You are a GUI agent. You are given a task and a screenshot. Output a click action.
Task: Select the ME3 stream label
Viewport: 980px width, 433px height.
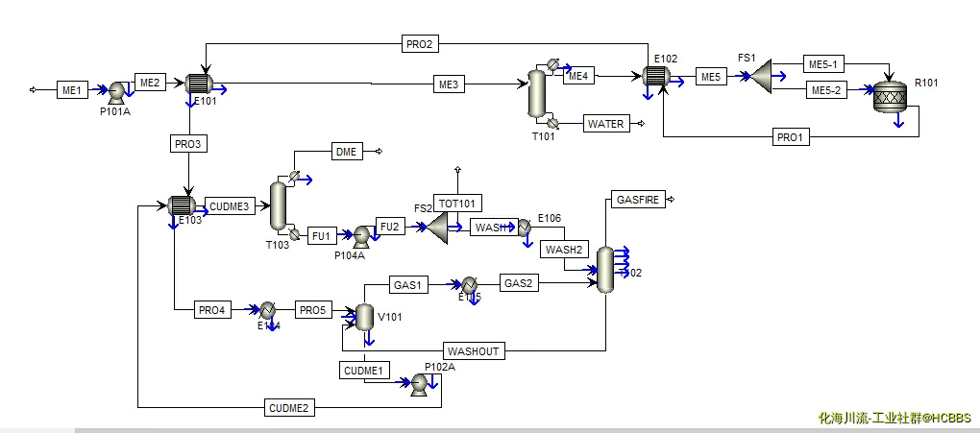450,84
